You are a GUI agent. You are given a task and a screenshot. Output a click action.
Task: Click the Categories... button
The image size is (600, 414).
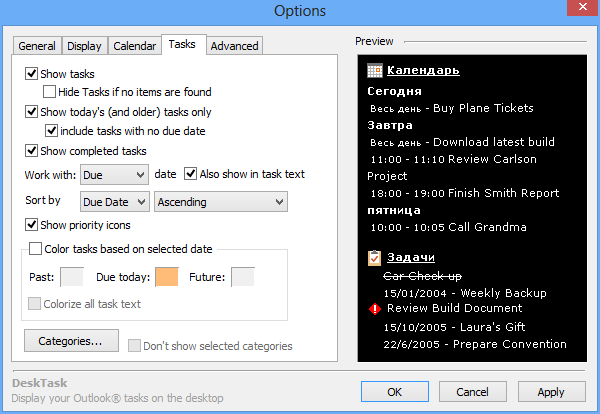pos(71,341)
